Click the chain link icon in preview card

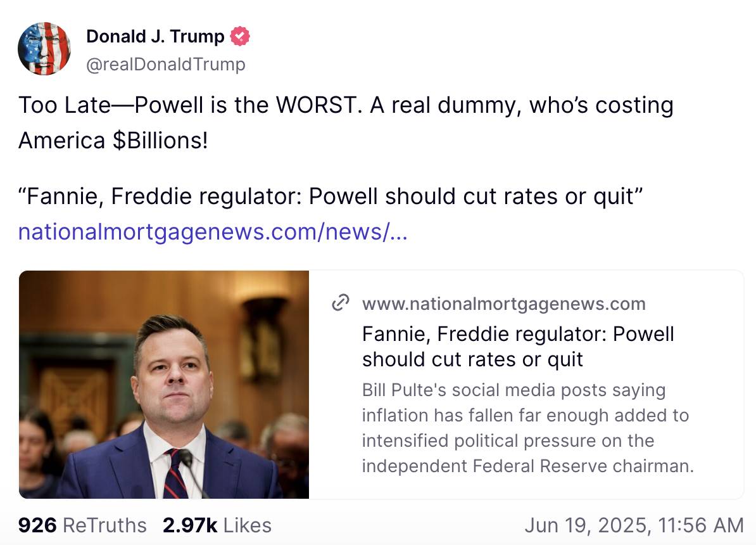pyautogui.click(x=341, y=303)
